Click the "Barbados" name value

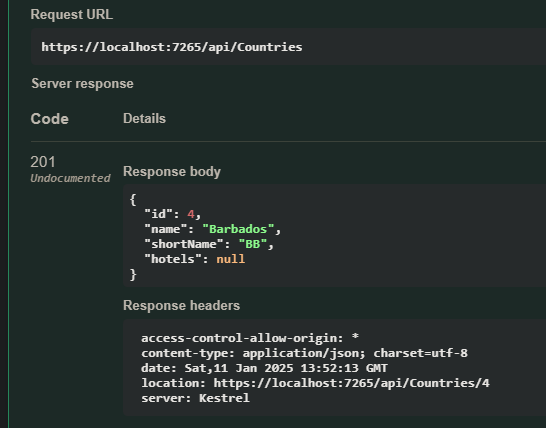point(238,229)
